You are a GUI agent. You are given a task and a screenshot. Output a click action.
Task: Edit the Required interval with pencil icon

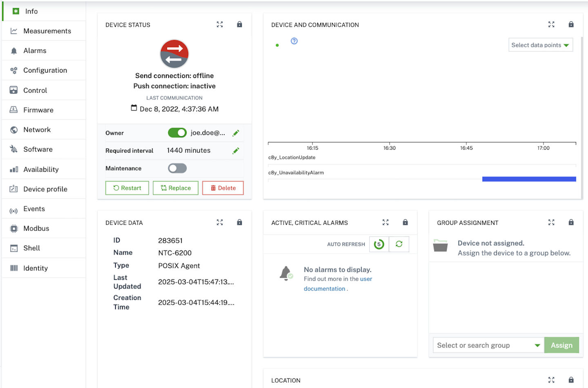click(x=236, y=151)
